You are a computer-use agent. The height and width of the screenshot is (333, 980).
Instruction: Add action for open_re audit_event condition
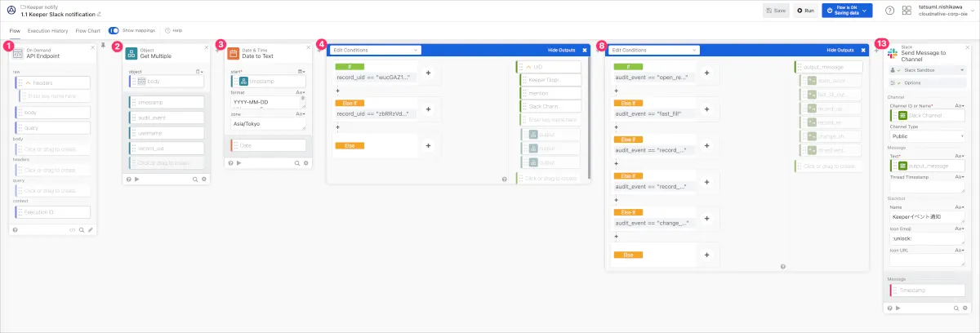(706, 73)
